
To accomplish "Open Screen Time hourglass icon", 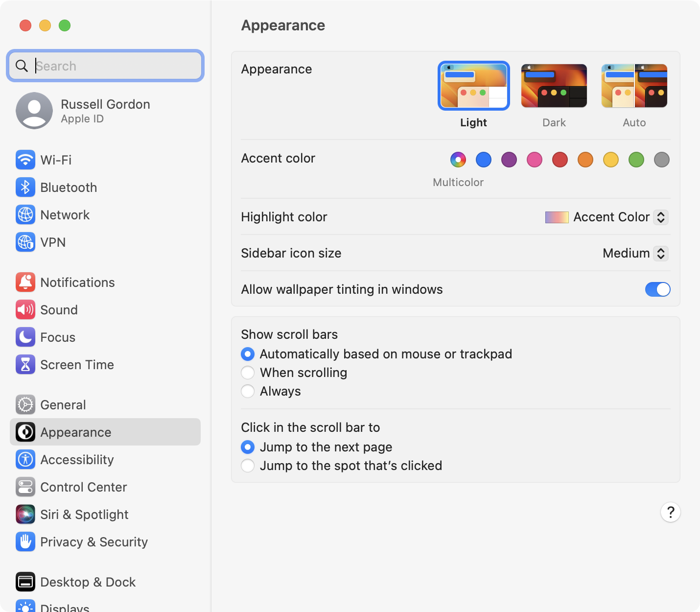I will click(x=25, y=365).
